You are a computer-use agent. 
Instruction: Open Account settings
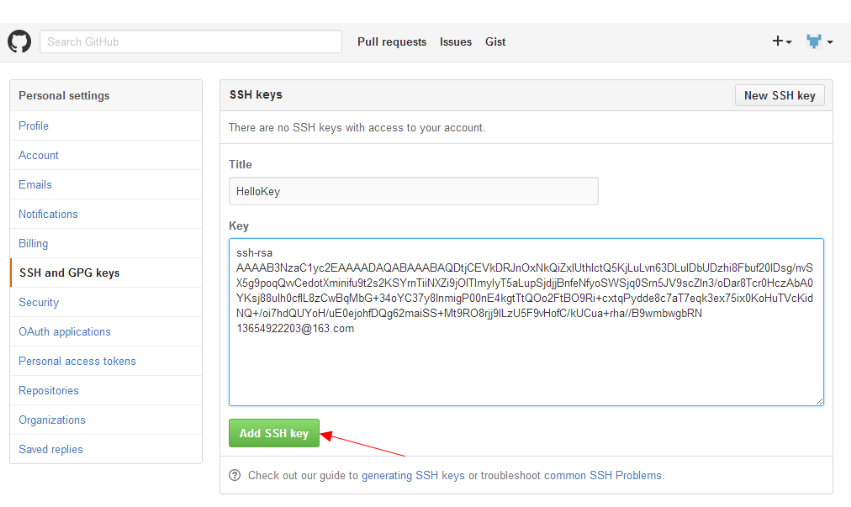coord(106,155)
